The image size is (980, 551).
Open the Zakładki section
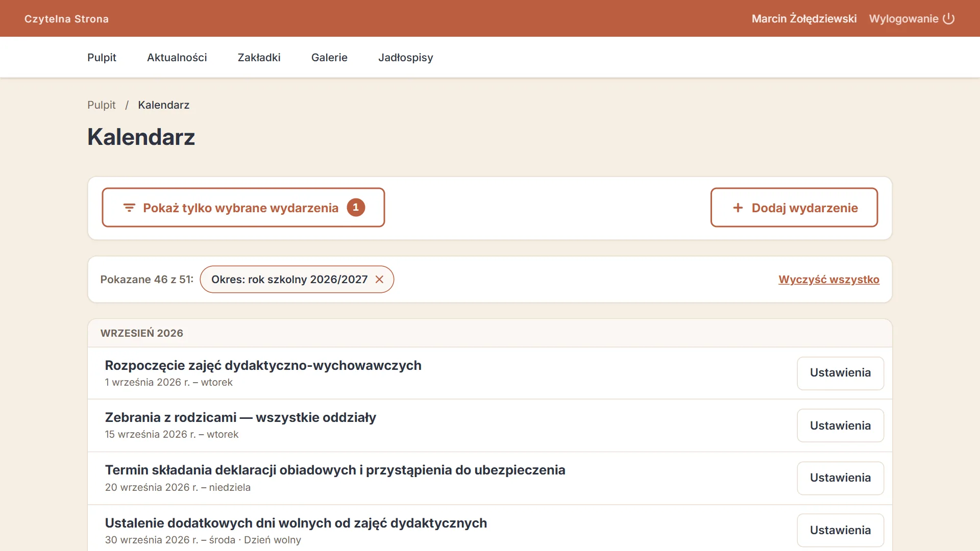[x=259, y=58]
